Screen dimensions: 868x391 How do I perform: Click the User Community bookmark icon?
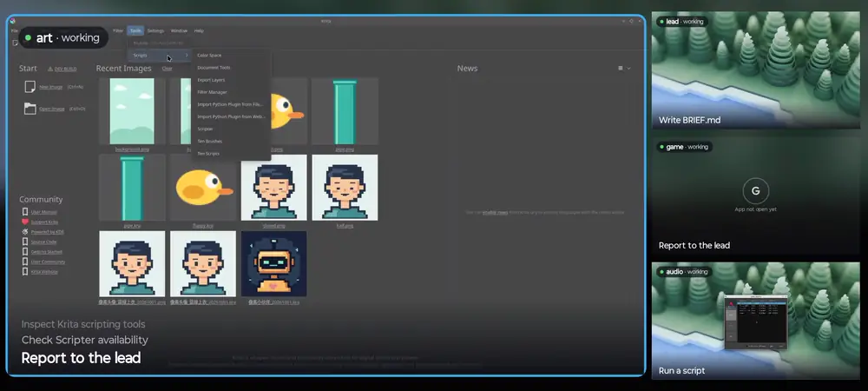pyautogui.click(x=25, y=262)
